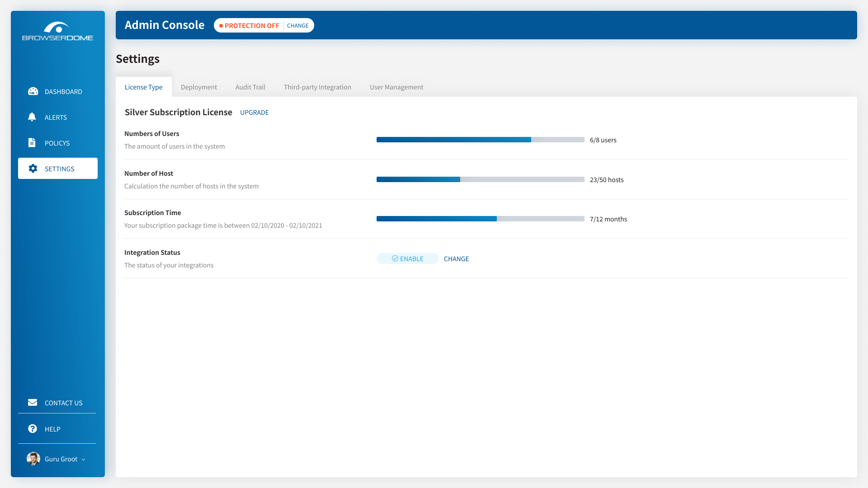868x488 pixels.
Task: Click Guru Groot's avatar photo
Action: 33,459
